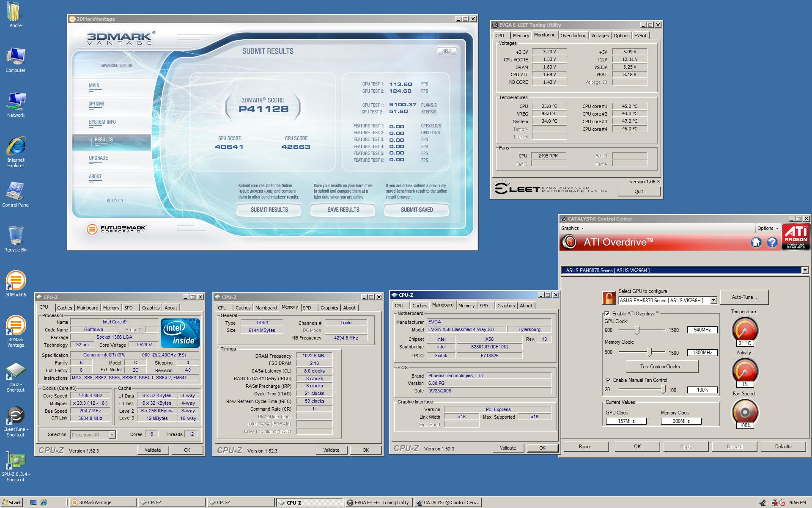Click the ATI Overdrive home icon
Viewport: 812px width, 508px height.
click(x=756, y=242)
